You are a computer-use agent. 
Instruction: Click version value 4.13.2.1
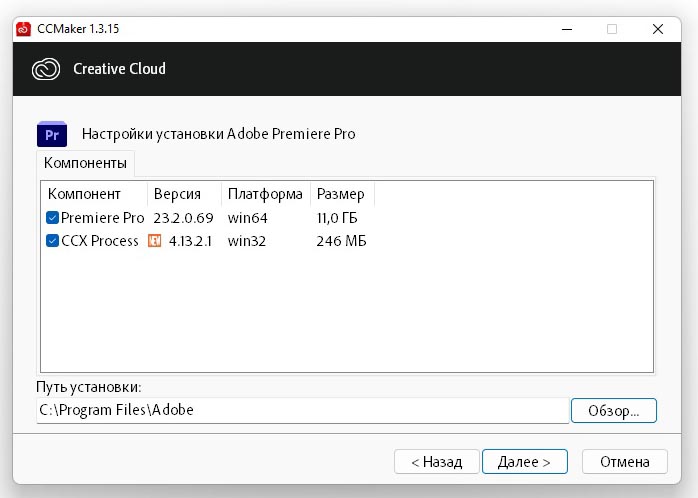[191, 241]
